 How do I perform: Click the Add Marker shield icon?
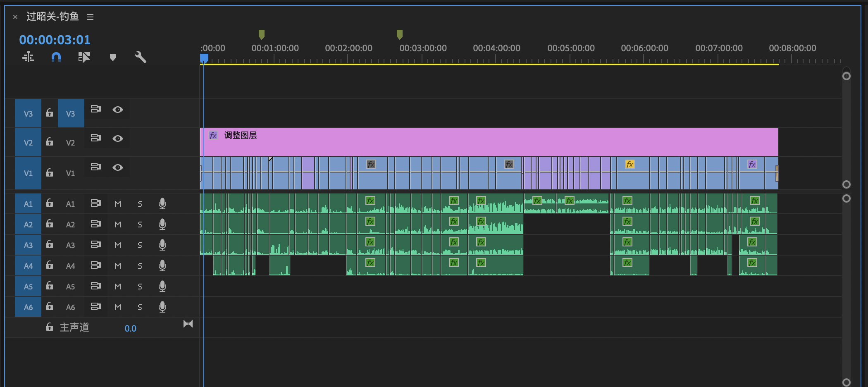(x=112, y=57)
